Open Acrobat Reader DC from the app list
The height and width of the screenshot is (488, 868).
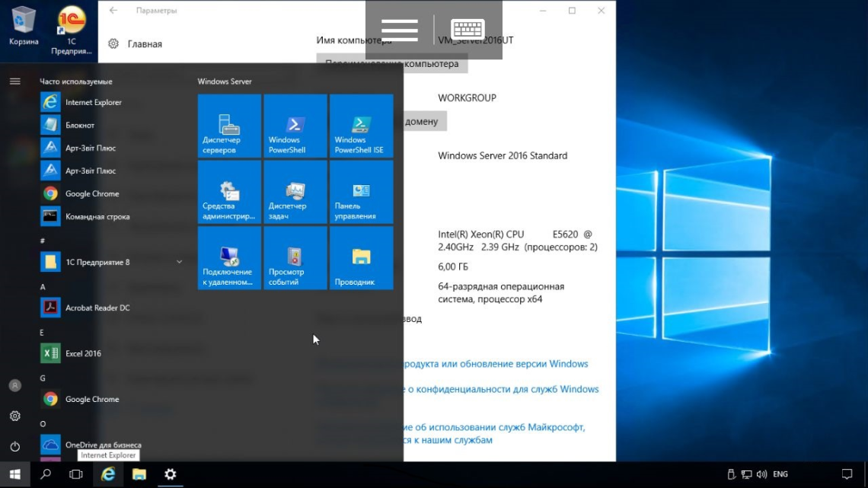(97, 308)
